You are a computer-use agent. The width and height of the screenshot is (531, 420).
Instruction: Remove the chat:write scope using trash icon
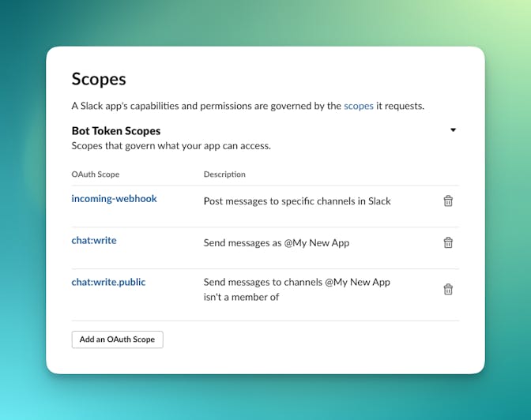(x=448, y=243)
